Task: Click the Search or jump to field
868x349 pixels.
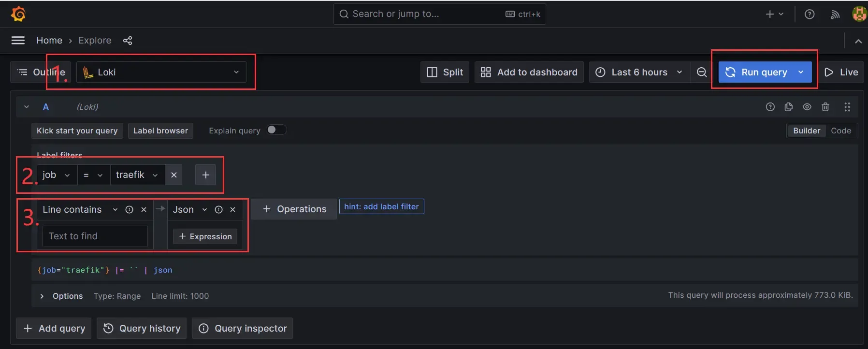Action: point(439,14)
